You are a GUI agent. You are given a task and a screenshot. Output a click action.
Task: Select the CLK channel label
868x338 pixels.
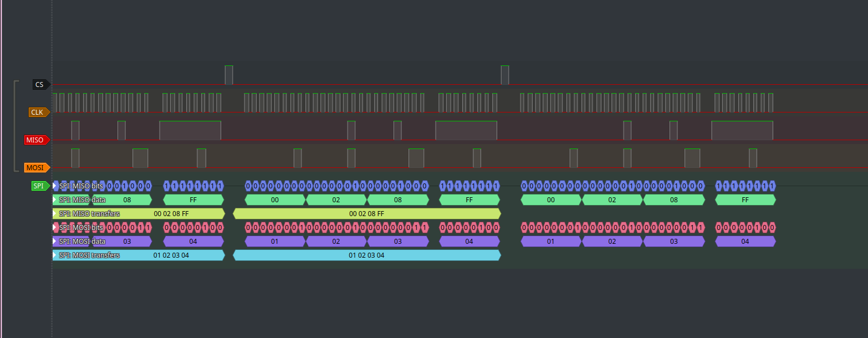(38, 112)
